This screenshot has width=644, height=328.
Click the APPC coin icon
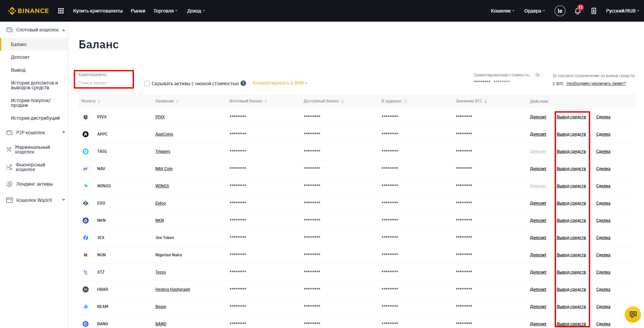point(86,134)
